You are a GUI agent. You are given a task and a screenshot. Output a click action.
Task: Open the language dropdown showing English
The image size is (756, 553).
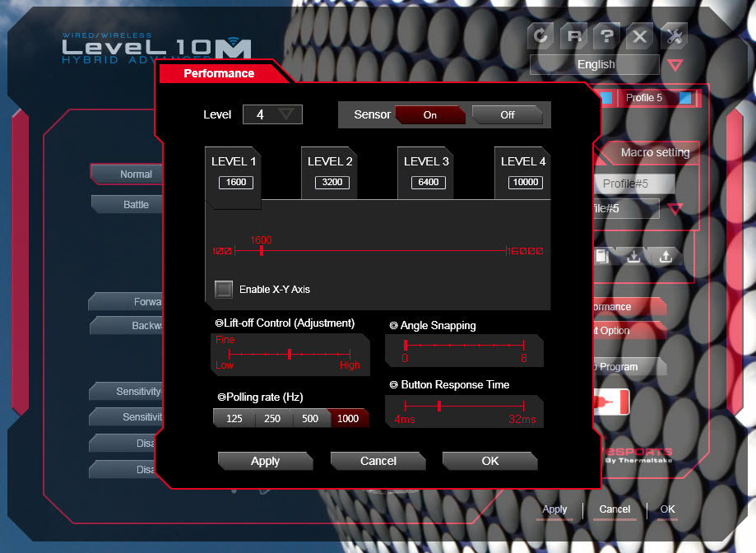[595, 65]
